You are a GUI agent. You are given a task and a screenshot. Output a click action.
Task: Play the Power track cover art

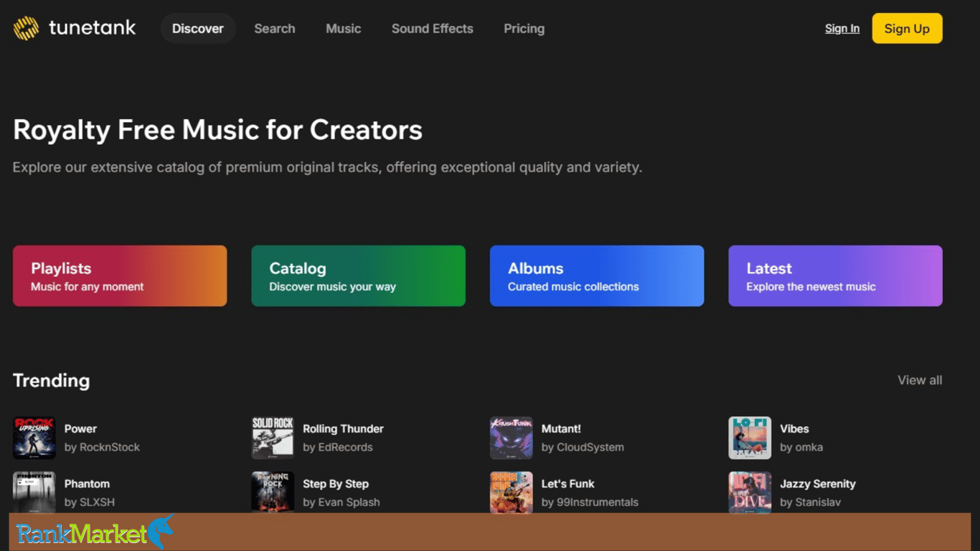pyautogui.click(x=34, y=438)
